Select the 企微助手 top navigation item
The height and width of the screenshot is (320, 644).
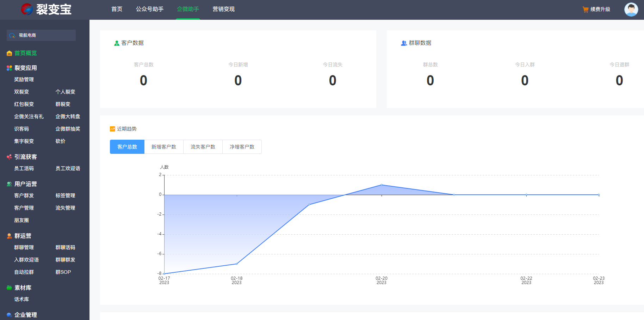click(188, 9)
